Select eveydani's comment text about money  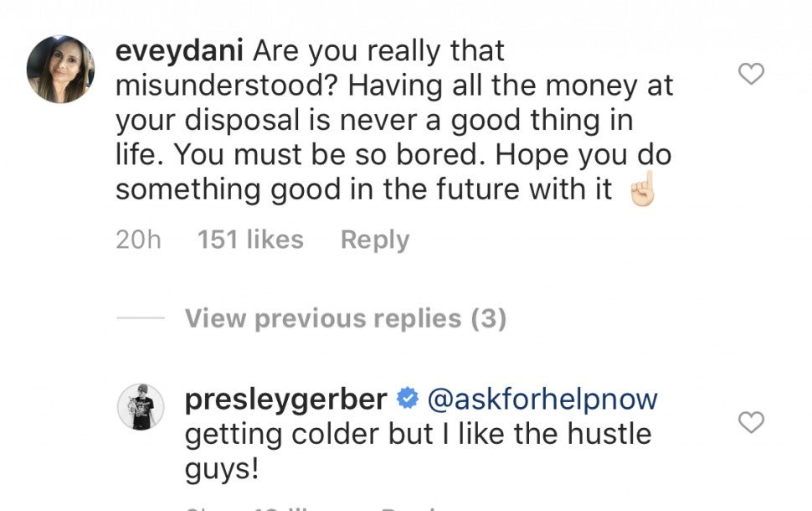393,121
